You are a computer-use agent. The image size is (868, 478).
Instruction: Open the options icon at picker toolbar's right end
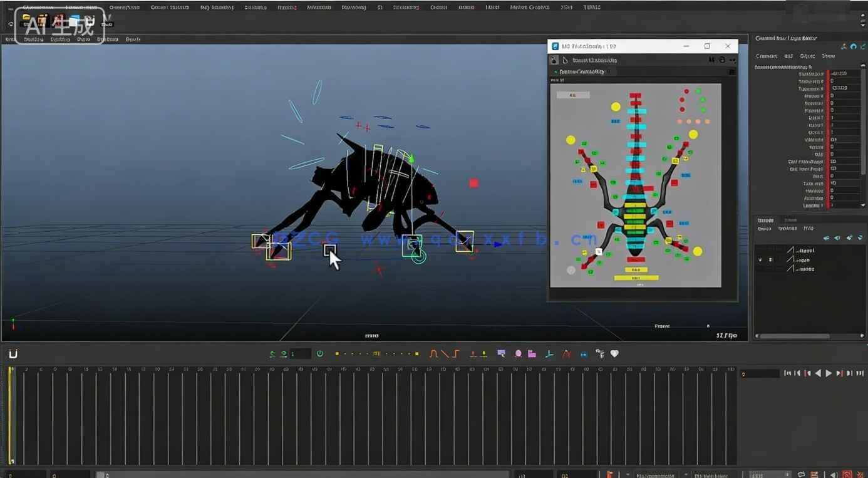click(x=732, y=60)
